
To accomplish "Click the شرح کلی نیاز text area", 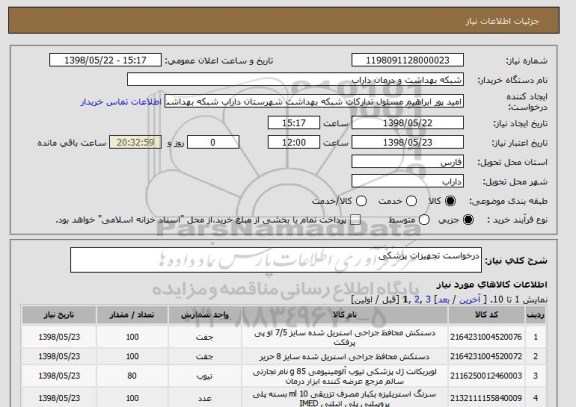I will pos(276,260).
